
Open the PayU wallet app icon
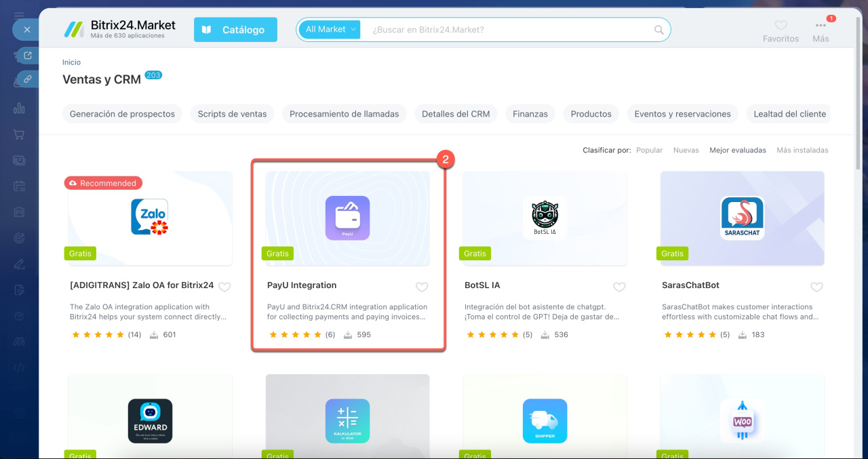click(x=347, y=218)
